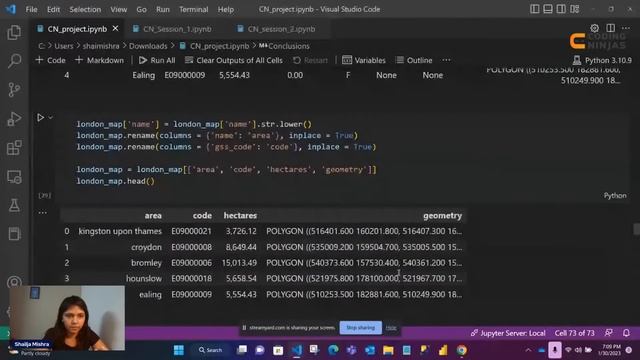Open the Variables panel
This screenshot has width=640, height=360.
364,60
